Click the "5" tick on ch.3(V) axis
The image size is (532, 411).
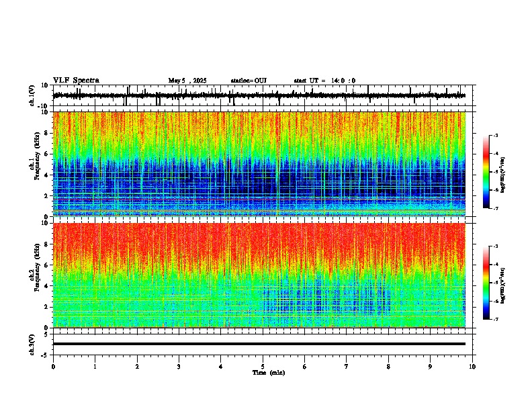46,334
